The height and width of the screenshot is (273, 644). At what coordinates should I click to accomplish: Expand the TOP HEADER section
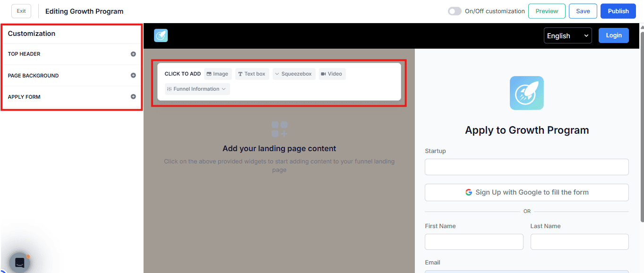[72, 54]
